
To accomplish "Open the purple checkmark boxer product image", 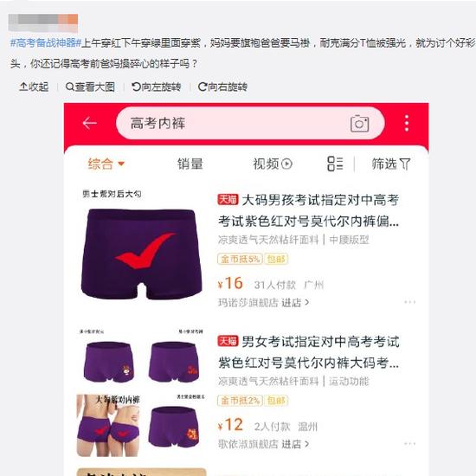I will click(x=142, y=247).
